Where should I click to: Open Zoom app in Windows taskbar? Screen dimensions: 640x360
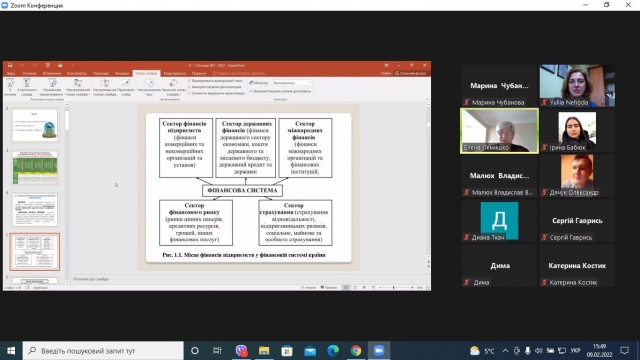(378, 351)
